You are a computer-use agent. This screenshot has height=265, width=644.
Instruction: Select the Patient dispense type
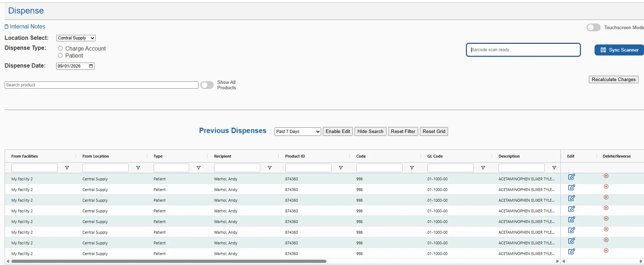[60, 55]
